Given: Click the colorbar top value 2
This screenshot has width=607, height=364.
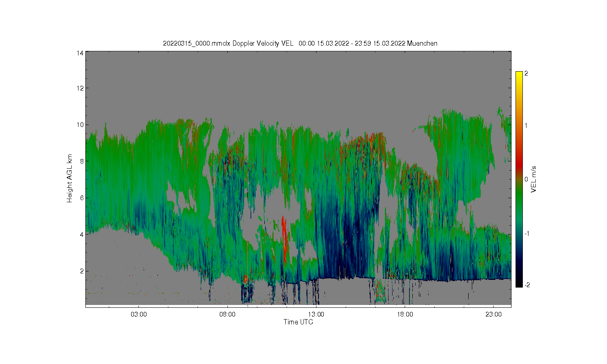Looking at the screenshot, I should (x=526, y=74).
